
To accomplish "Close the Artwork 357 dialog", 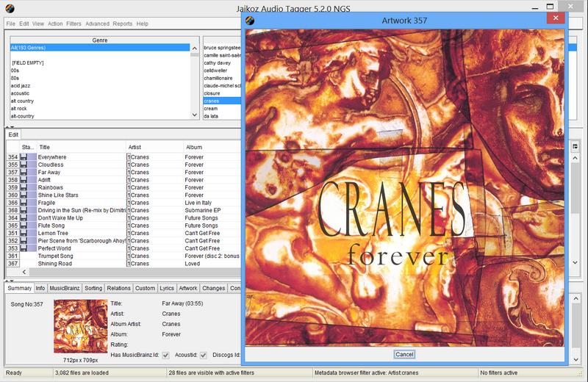I will pos(556,18).
